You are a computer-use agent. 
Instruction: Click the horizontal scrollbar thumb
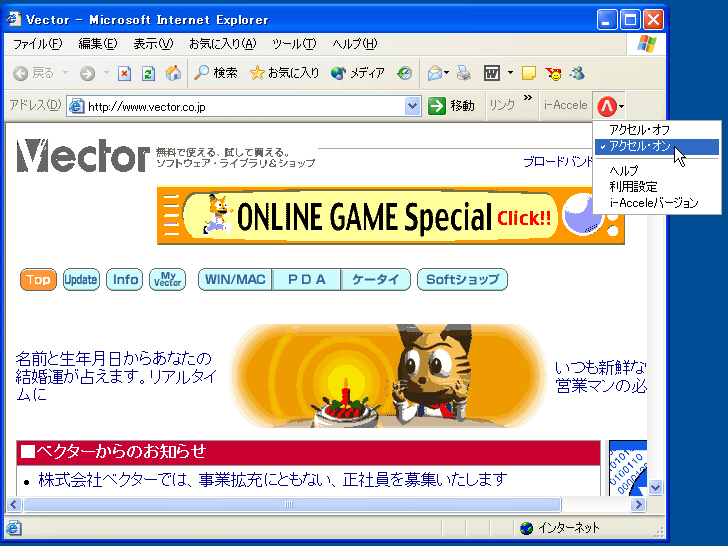pyautogui.click(x=292, y=504)
